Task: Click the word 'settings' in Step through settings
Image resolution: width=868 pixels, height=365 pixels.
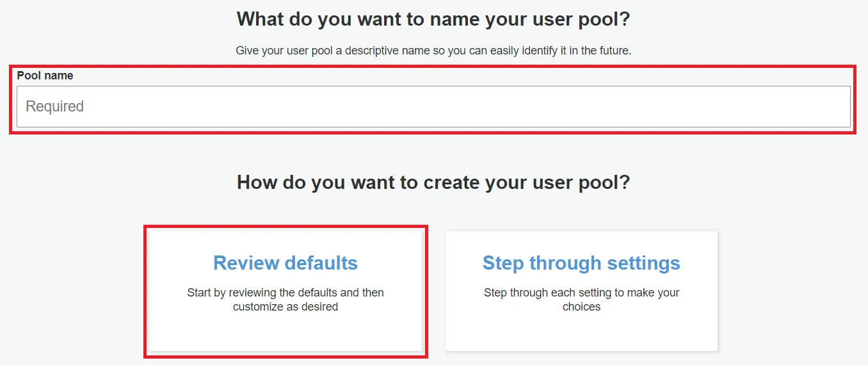Action: click(x=643, y=263)
